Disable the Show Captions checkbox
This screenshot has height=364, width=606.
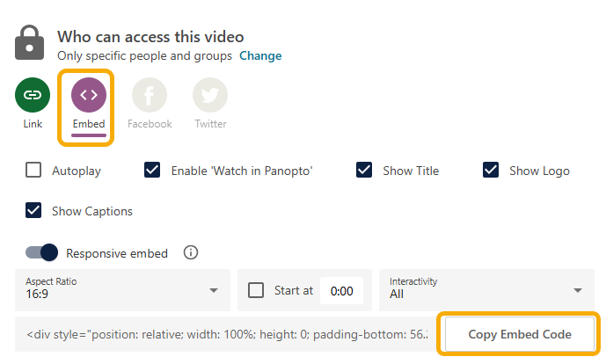[x=33, y=211]
